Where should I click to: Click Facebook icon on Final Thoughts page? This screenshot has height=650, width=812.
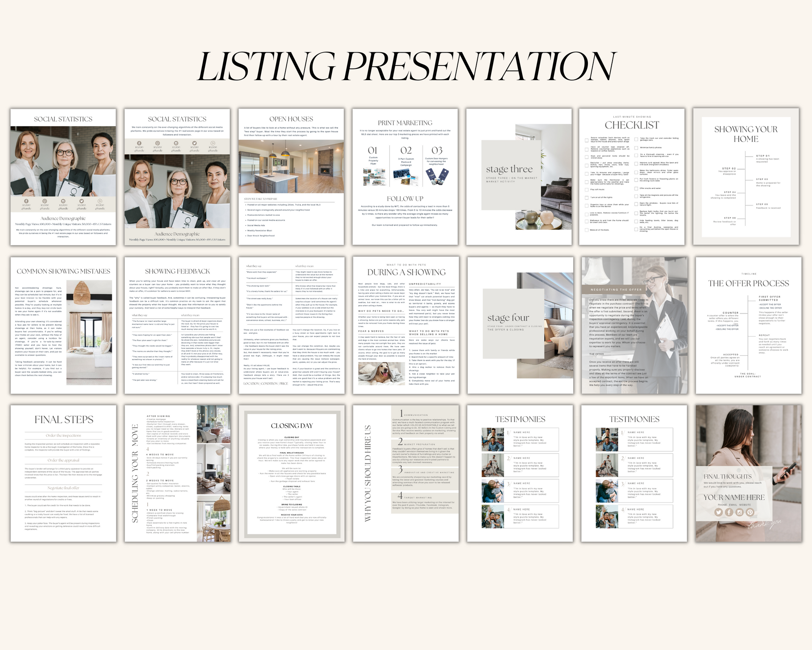pyautogui.click(x=729, y=512)
